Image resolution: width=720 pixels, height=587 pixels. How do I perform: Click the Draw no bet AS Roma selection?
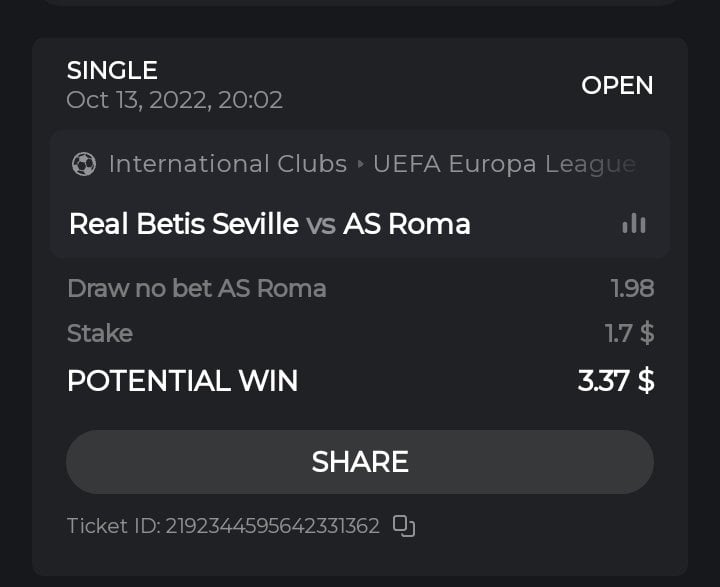[196, 289]
